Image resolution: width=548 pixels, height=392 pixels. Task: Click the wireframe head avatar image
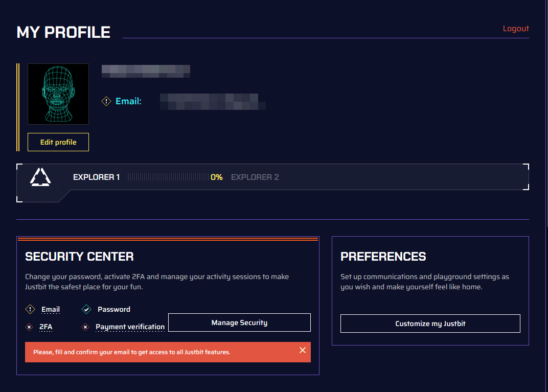(x=58, y=94)
